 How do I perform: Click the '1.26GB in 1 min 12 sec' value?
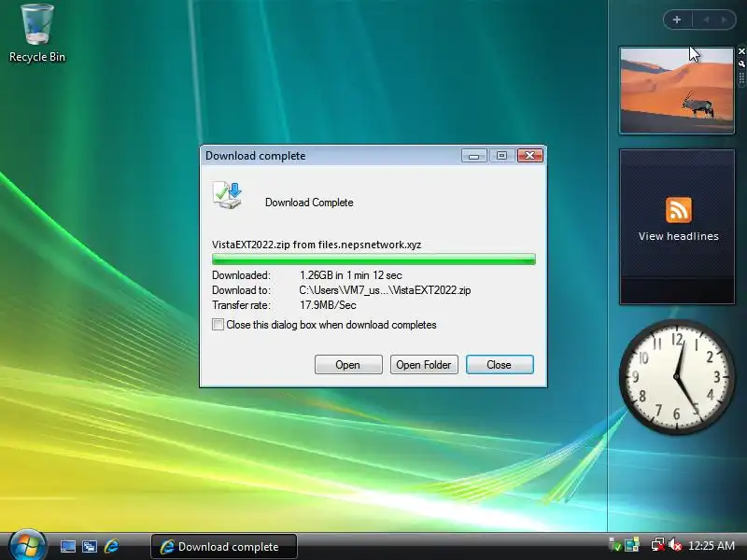point(351,275)
